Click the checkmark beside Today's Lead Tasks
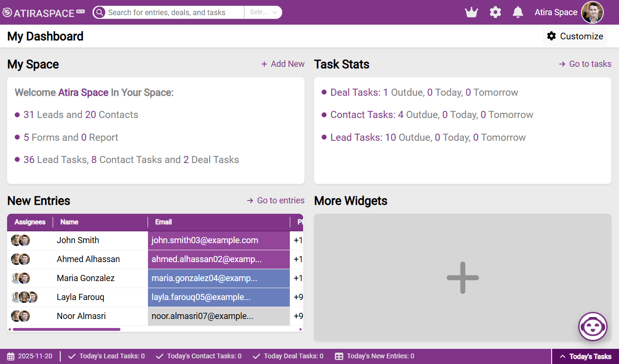Viewport: 619px width, 364px height. point(72,356)
